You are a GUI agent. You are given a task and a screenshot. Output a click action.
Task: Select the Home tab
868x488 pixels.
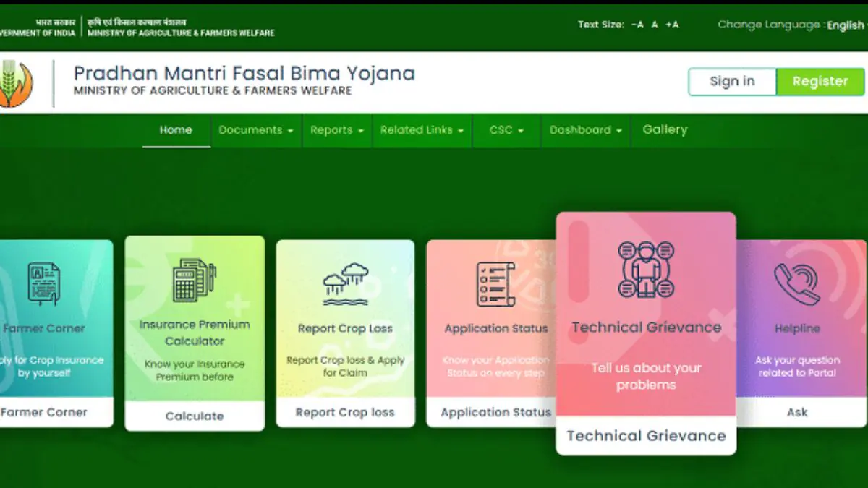click(x=175, y=130)
